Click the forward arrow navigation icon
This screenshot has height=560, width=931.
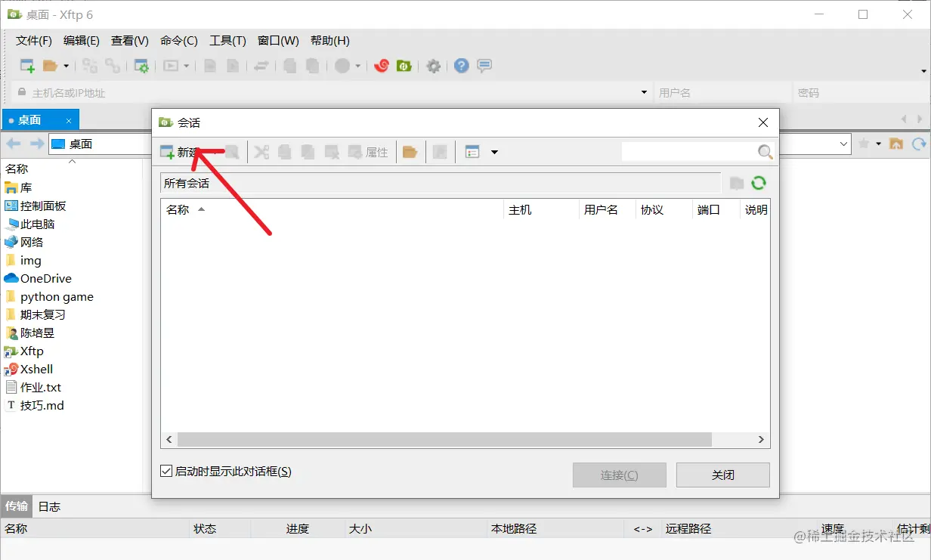(36, 144)
